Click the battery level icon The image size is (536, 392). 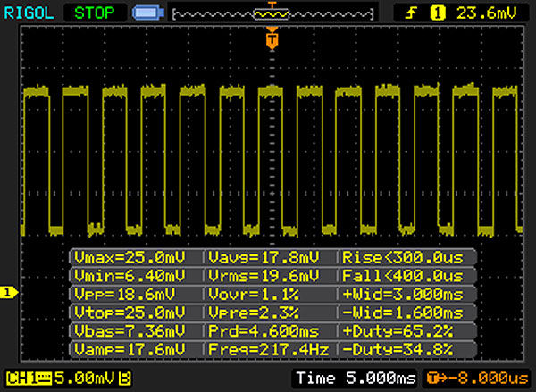click(x=148, y=13)
